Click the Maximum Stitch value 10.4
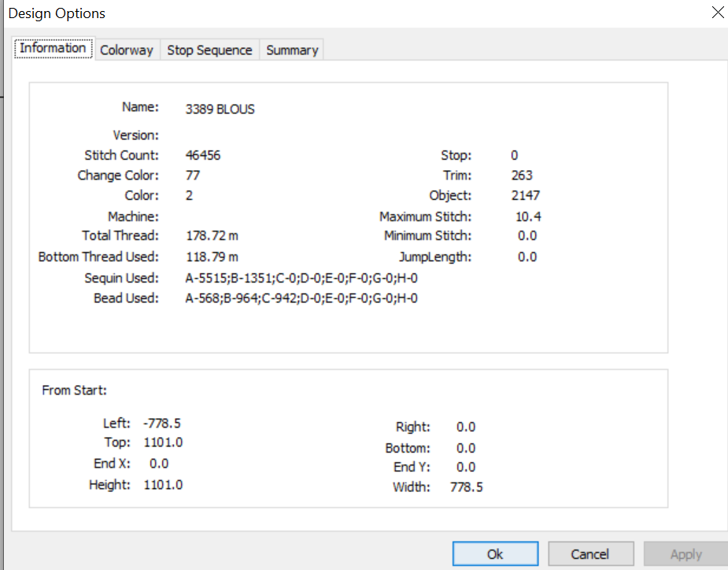Screen dimensions: 728x570 [x=528, y=217]
